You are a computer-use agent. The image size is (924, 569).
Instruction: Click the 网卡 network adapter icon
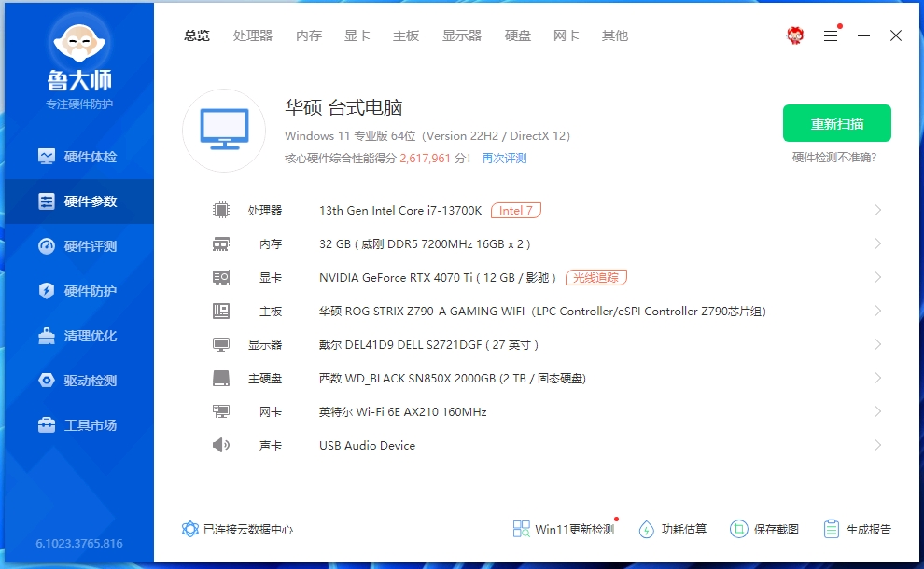221,411
